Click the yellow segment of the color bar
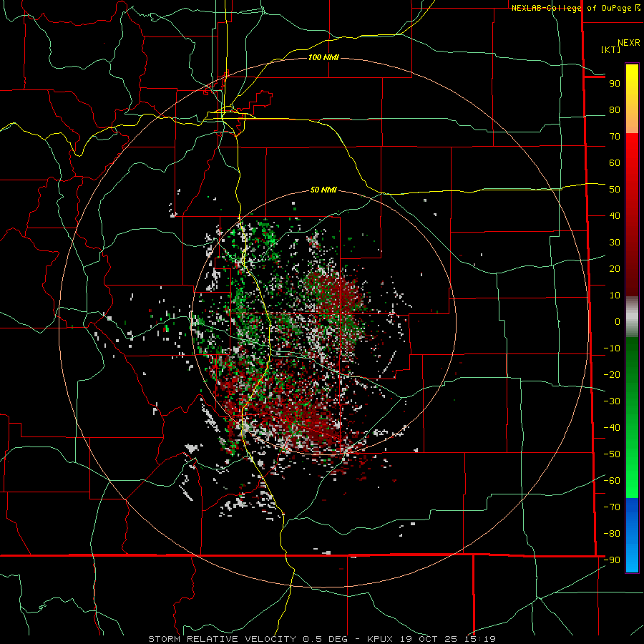The image size is (644, 644). [x=632, y=99]
